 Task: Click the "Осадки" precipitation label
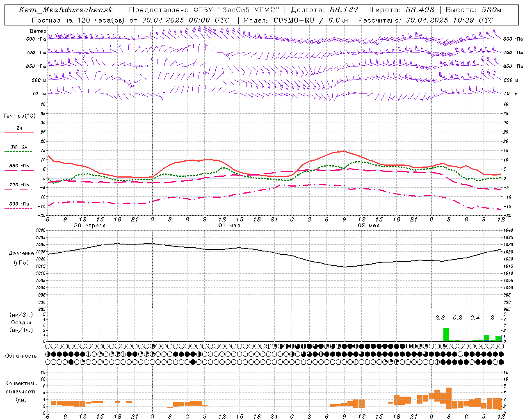click(x=21, y=322)
